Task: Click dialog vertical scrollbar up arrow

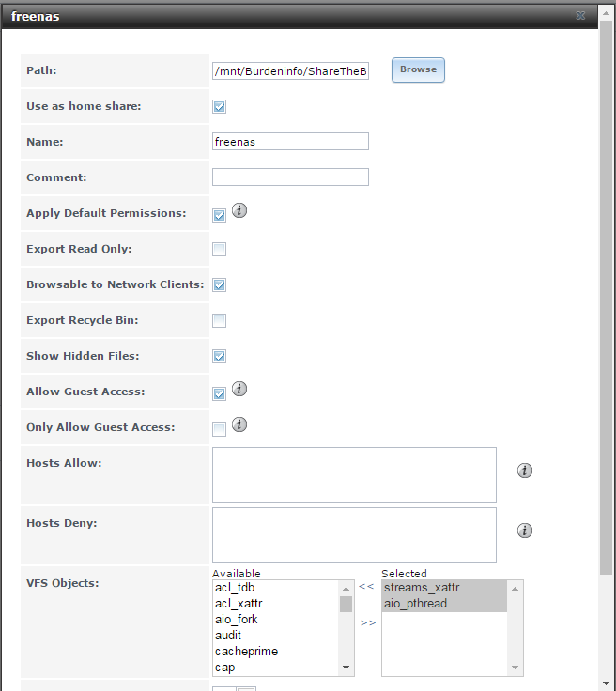Action: 607,13
